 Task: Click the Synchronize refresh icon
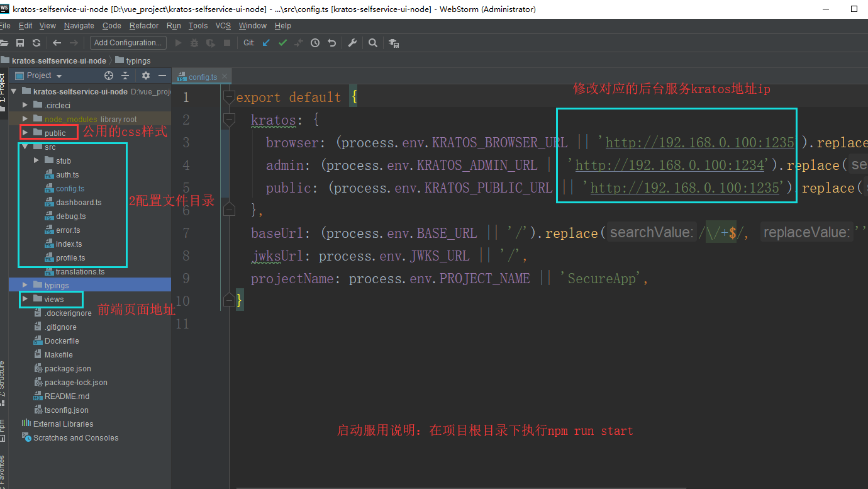click(x=36, y=43)
